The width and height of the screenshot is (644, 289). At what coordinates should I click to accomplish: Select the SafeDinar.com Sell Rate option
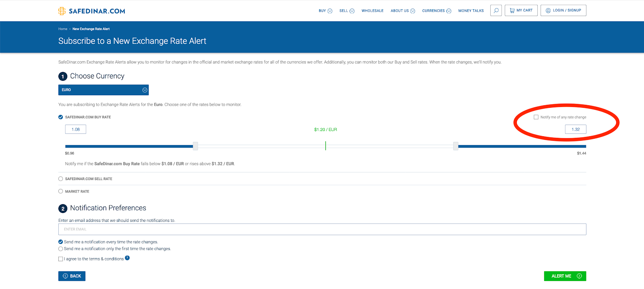tap(61, 179)
